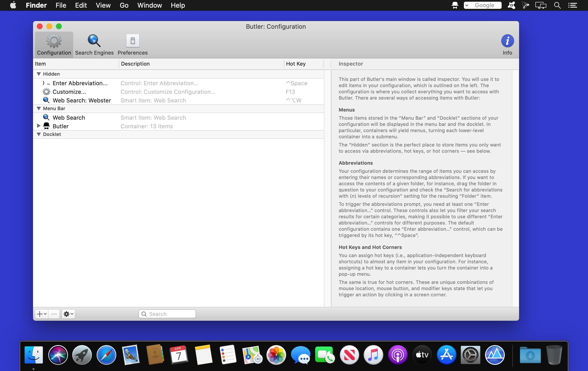This screenshot has height=371, width=588.
Task: Collapse the Hidden section triangle
Action: click(x=39, y=74)
